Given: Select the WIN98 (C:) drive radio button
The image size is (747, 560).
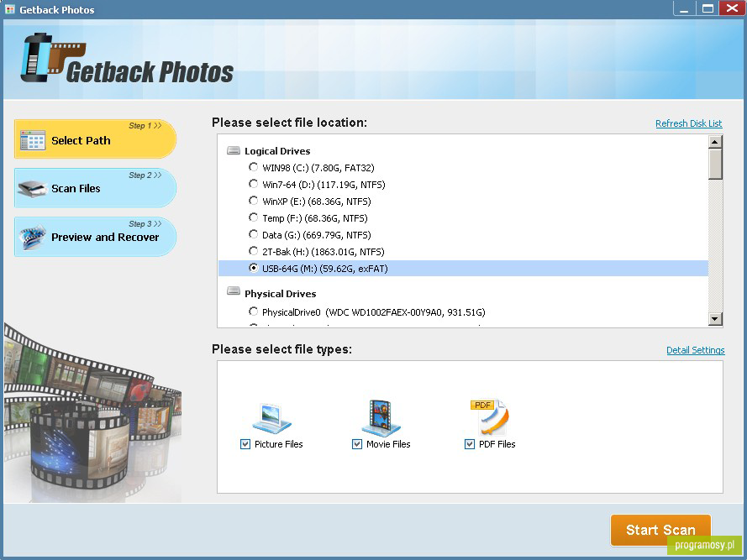Looking at the screenshot, I should 254,167.
